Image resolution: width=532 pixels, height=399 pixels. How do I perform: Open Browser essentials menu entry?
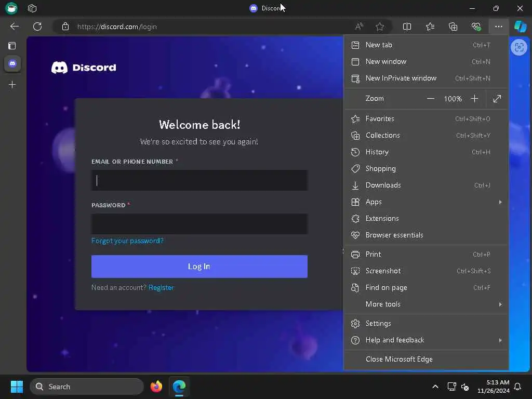click(426, 235)
